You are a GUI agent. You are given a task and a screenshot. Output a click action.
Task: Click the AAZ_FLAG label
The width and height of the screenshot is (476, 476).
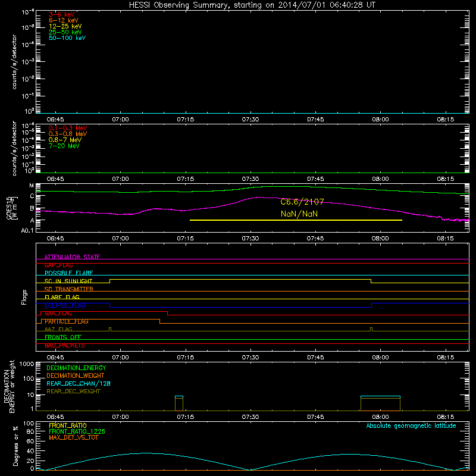click(58, 329)
